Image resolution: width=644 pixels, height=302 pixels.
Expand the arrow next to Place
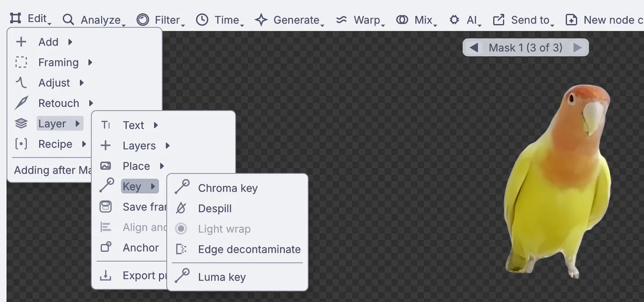point(162,166)
